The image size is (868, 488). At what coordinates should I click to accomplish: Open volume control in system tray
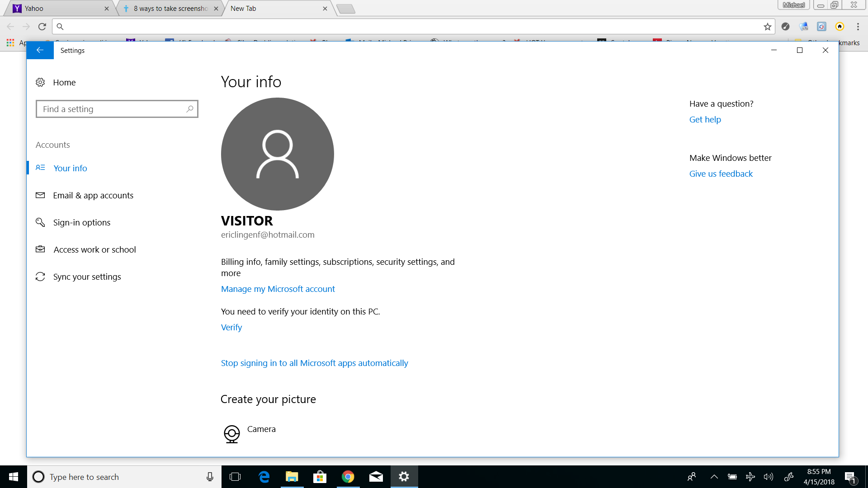[x=769, y=477]
